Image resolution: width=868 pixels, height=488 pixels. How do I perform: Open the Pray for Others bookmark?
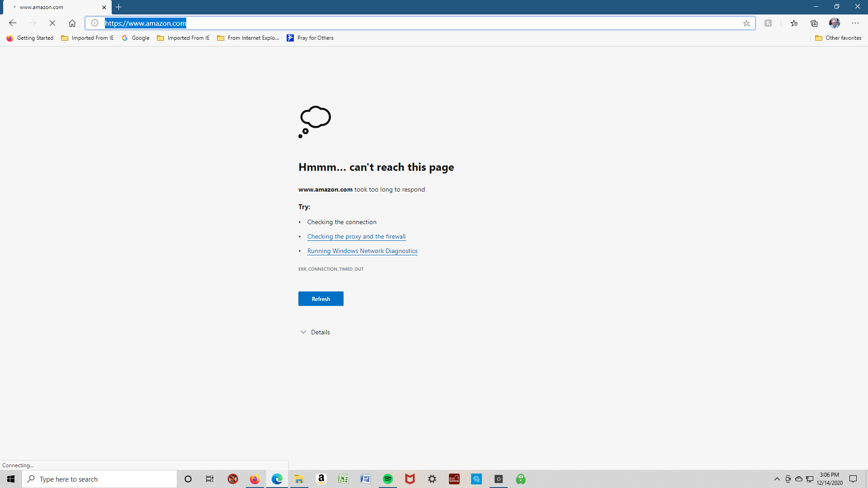tap(310, 38)
